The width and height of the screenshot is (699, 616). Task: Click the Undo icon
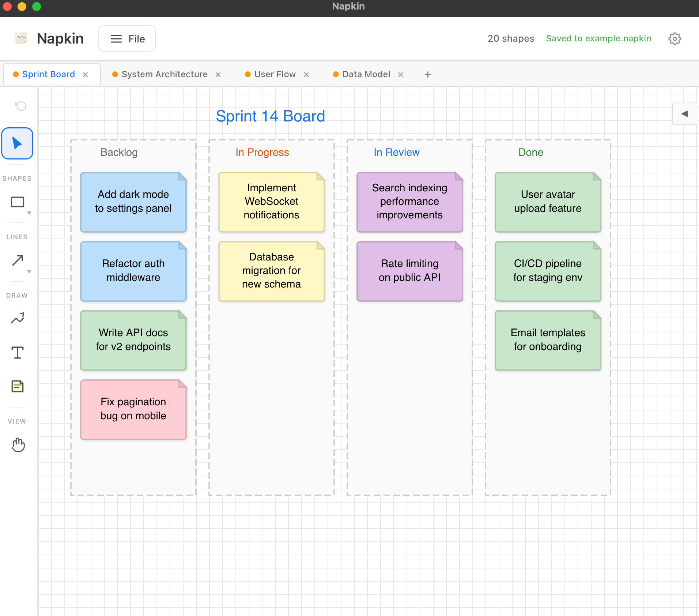pos(20,106)
